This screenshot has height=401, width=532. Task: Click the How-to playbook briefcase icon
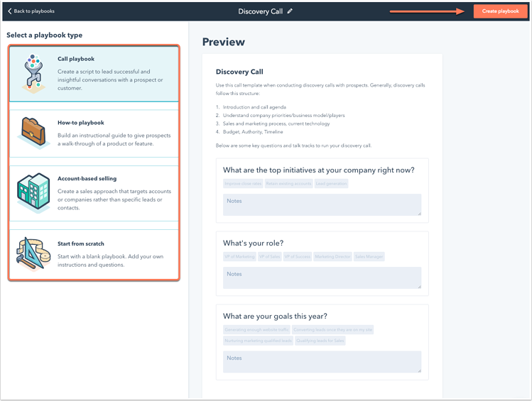31,133
